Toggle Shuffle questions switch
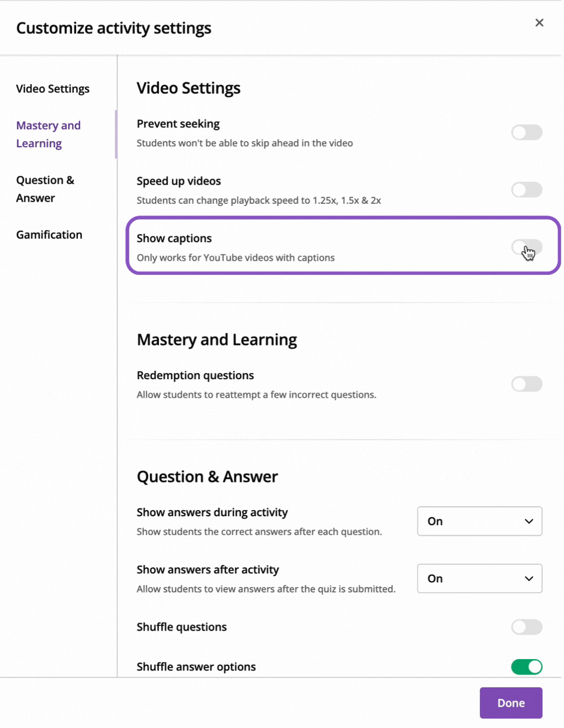The height and width of the screenshot is (728, 564). point(527,627)
